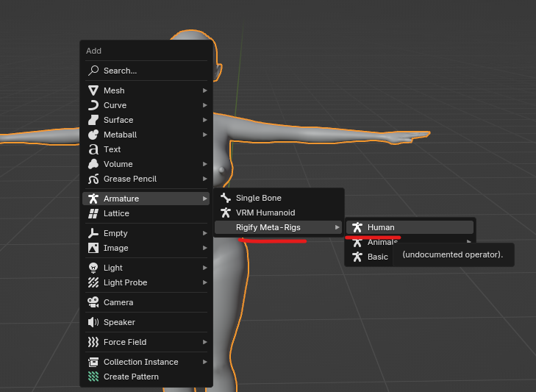The width and height of the screenshot is (536, 392).
Task: Open the Light Probe submenu label
Action: (125, 282)
